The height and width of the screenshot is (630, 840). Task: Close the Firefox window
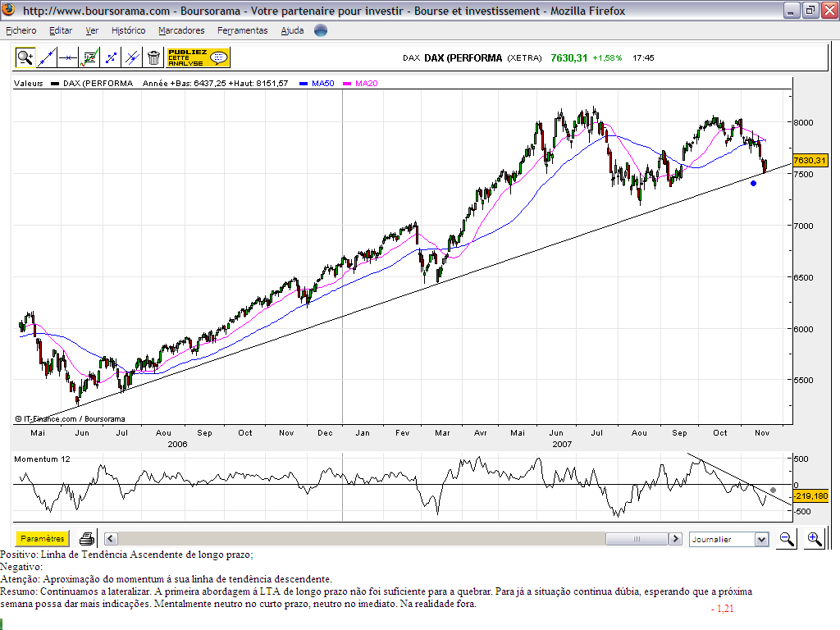[829, 10]
